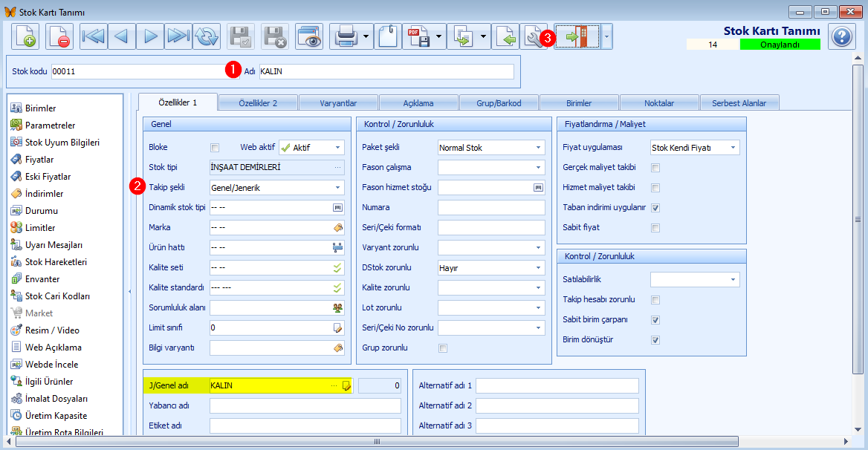The height and width of the screenshot is (450, 868).
Task: Go to the last record
Action: tap(178, 36)
